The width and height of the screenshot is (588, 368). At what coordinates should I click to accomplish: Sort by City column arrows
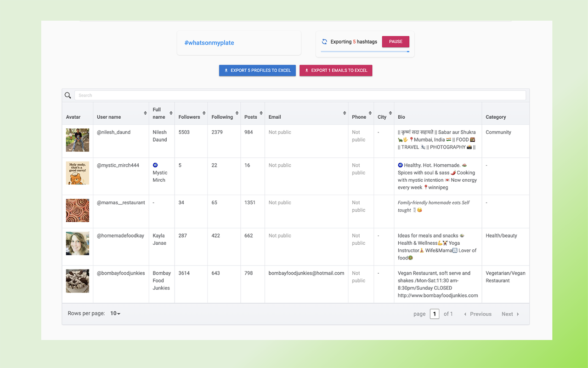(390, 113)
